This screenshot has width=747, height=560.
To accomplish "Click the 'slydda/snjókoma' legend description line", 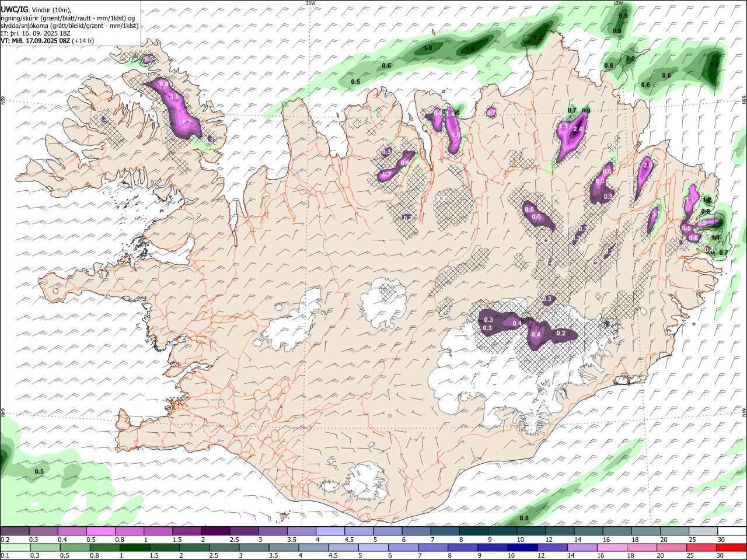I will 69,26.
